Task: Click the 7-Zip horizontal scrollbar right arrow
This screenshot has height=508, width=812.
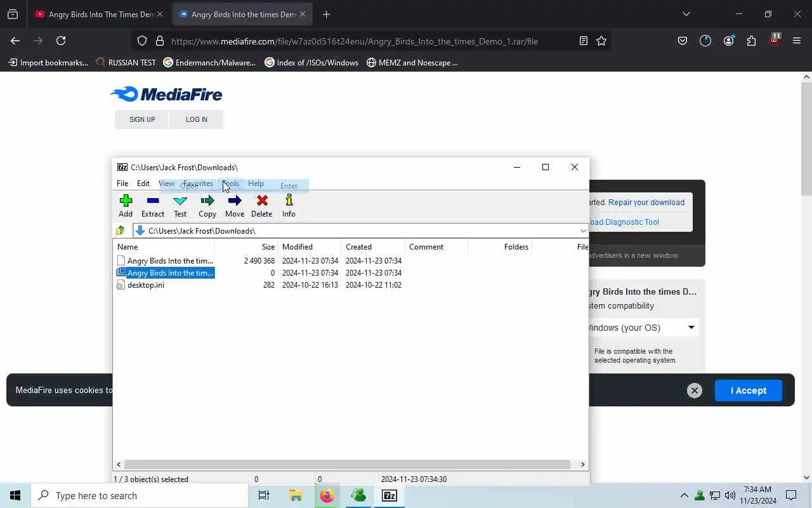Action: (583, 465)
